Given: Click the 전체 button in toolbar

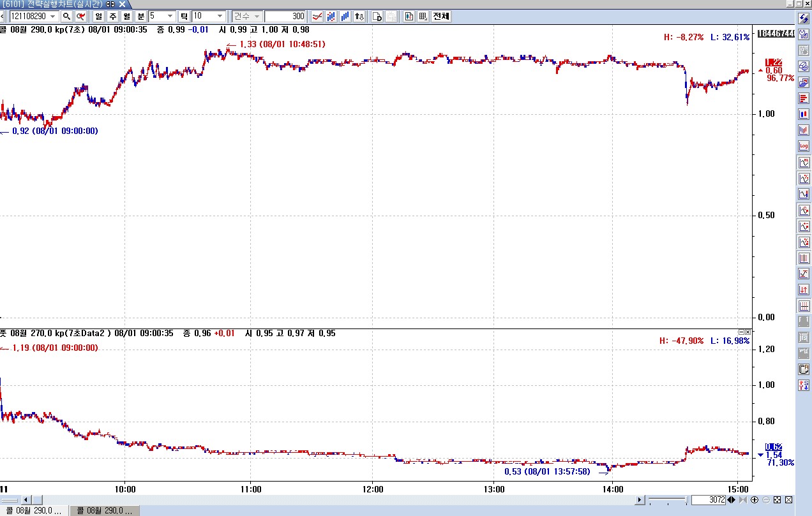Looking at the screenshot, I should click(441, 16).
